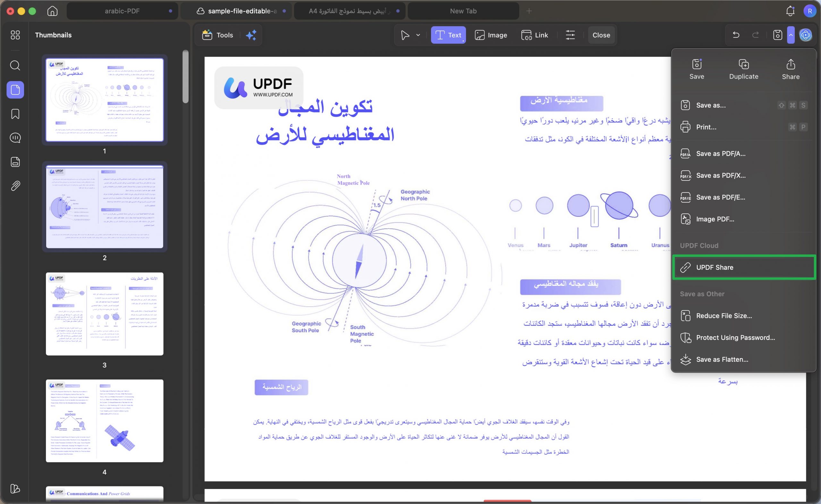Choose Save as... menu entry
The width and height of the screenshot is (821, 504).
(x=744, y=105)
